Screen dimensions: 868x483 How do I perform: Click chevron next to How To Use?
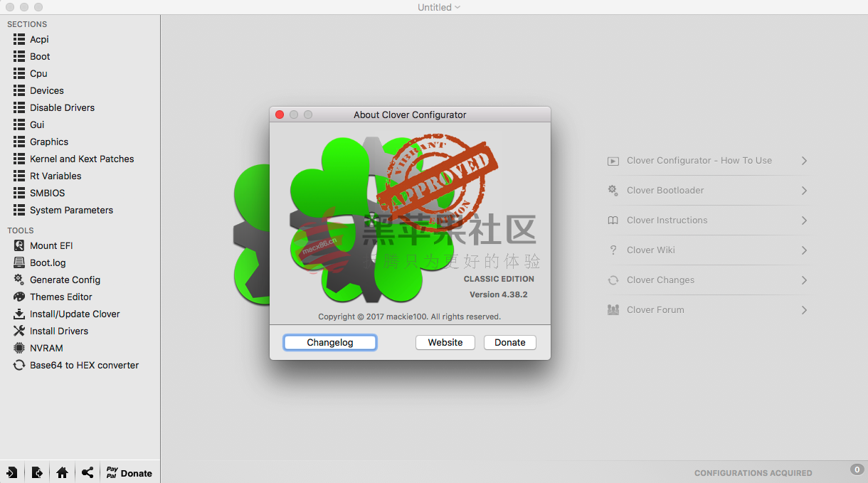804,161
